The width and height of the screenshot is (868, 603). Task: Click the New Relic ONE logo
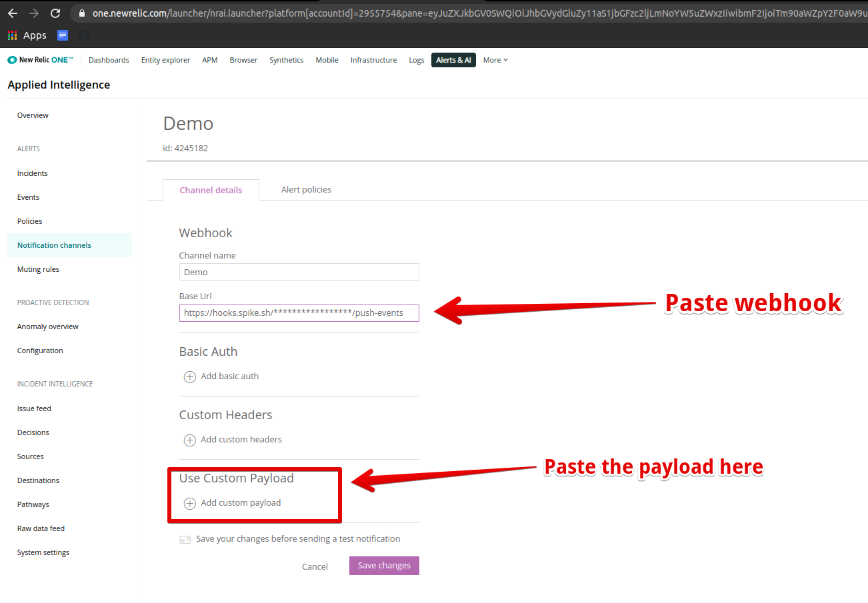pyautogui.click(x=41, y=60)
